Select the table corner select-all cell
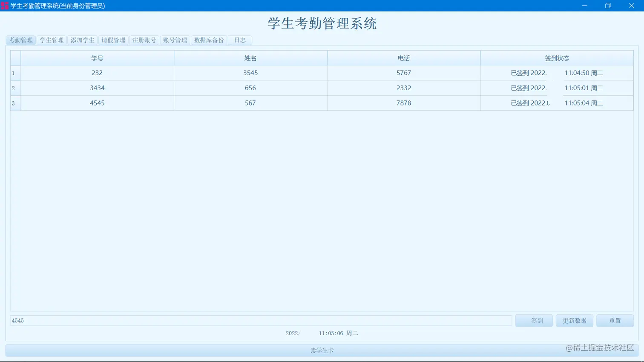The width and height of the screenshot is (644, 362). 15,58
